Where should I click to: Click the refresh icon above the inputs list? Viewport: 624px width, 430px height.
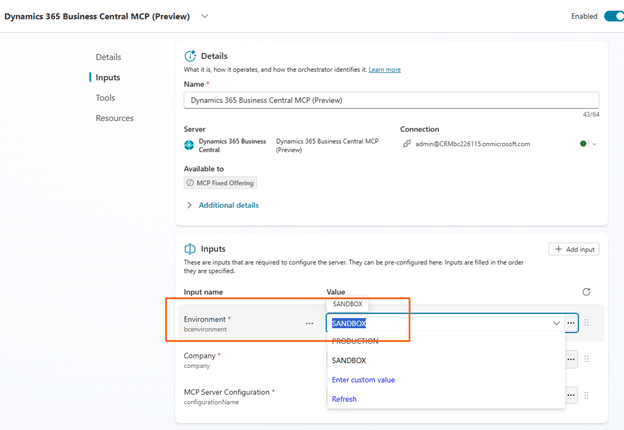[x=586, y=292]
